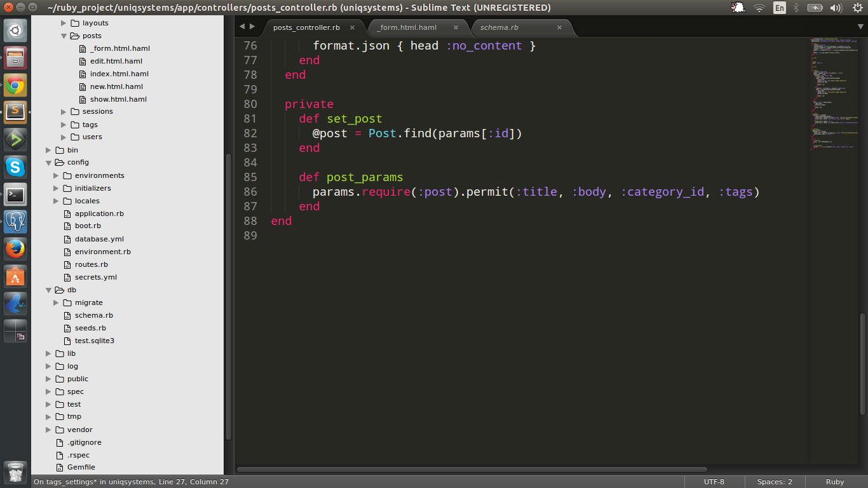Screen dimensions: 868x488
Task: Open Skype from the launcher
Action: tap(15, 167)
